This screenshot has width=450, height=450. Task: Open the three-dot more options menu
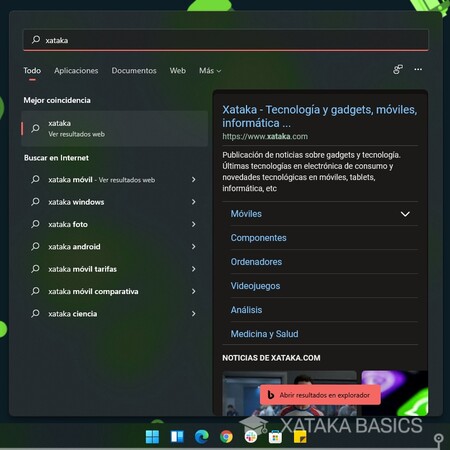[418, 69]
